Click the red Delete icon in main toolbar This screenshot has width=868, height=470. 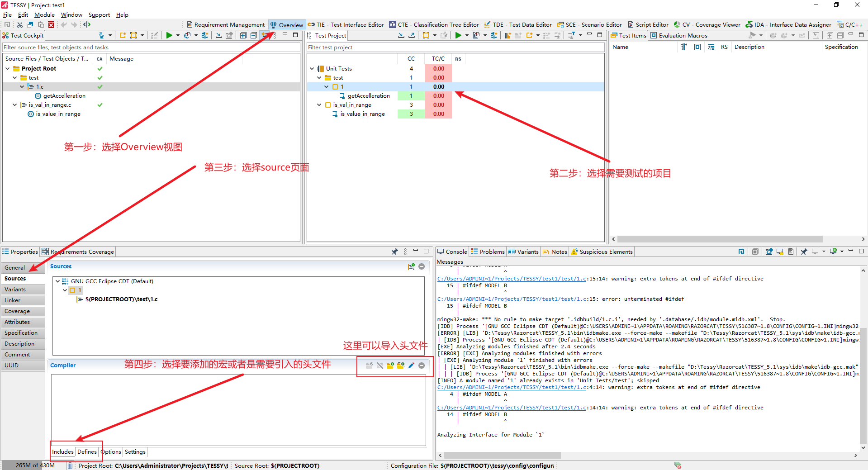click(51, 24)
